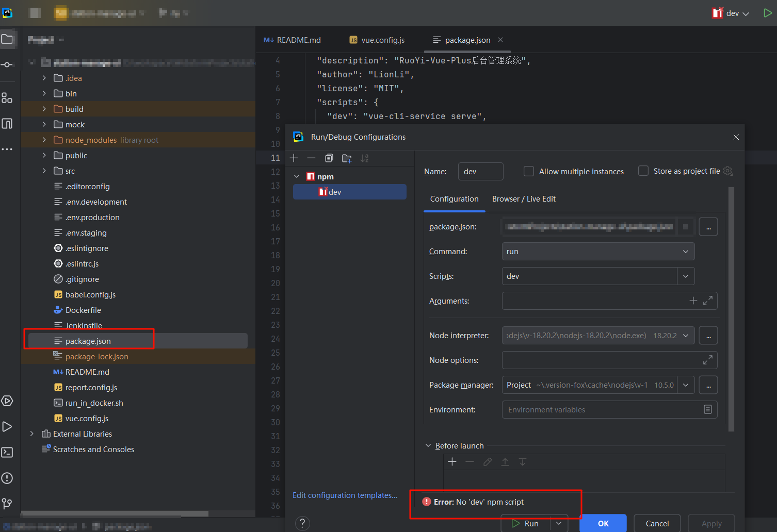Click the green Run icon in top toolbar
This screenshot has width=777, height=532.
tap(767, 13)
